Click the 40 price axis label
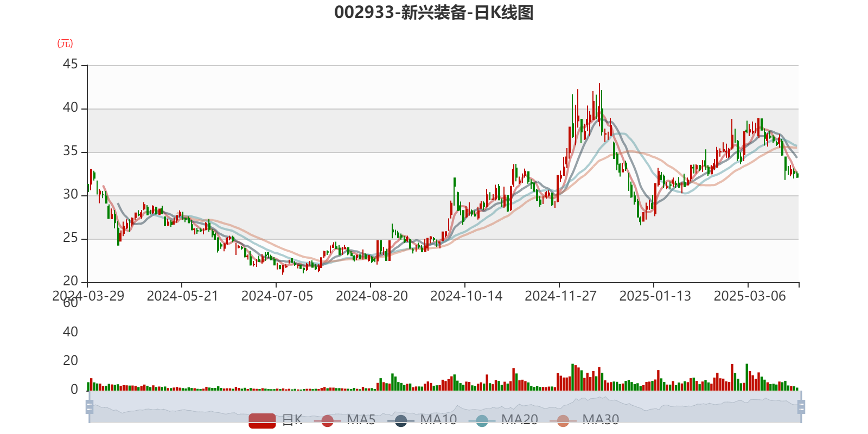The width and height of the screenshot is (868, 434). [71, 108]
